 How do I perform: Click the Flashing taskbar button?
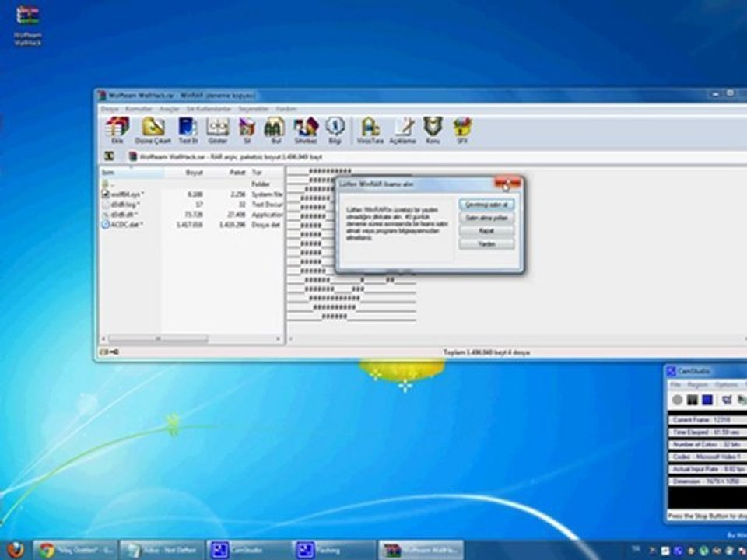[334, 551]
